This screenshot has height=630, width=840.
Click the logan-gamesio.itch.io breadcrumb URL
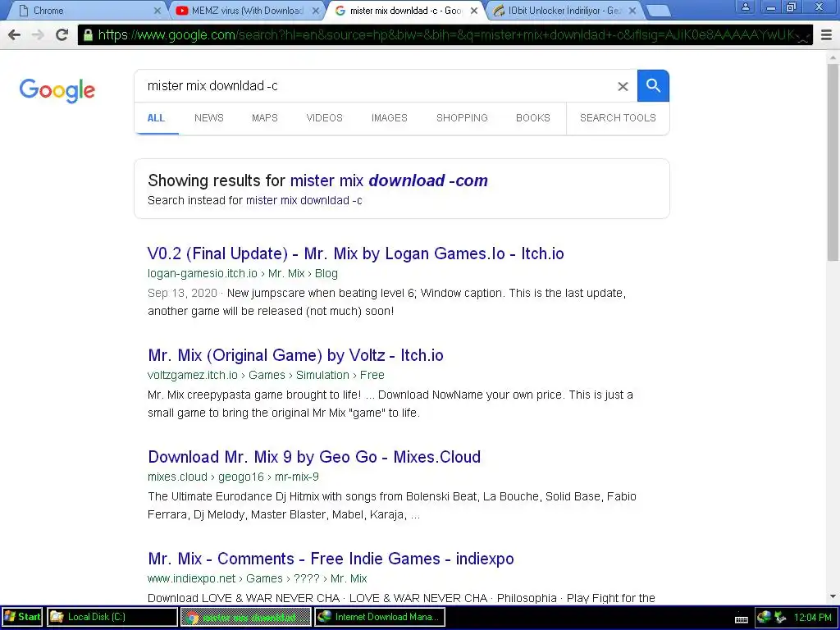point(243,273)
